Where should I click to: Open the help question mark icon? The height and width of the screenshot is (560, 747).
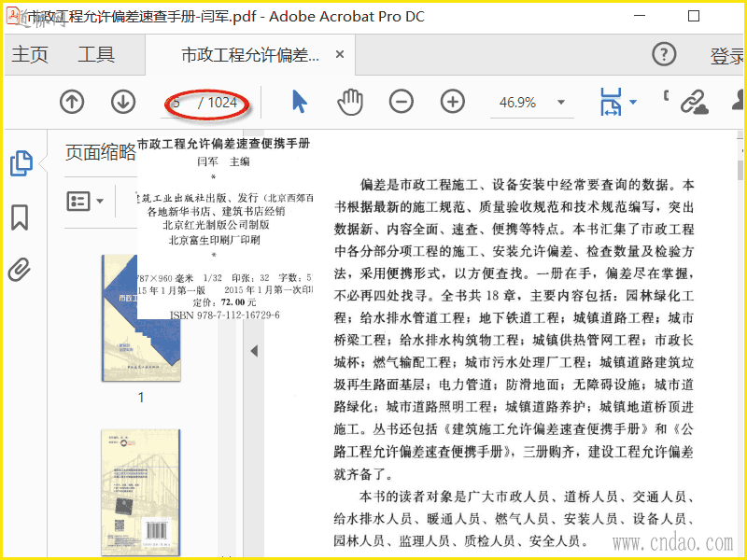point(664,54)
